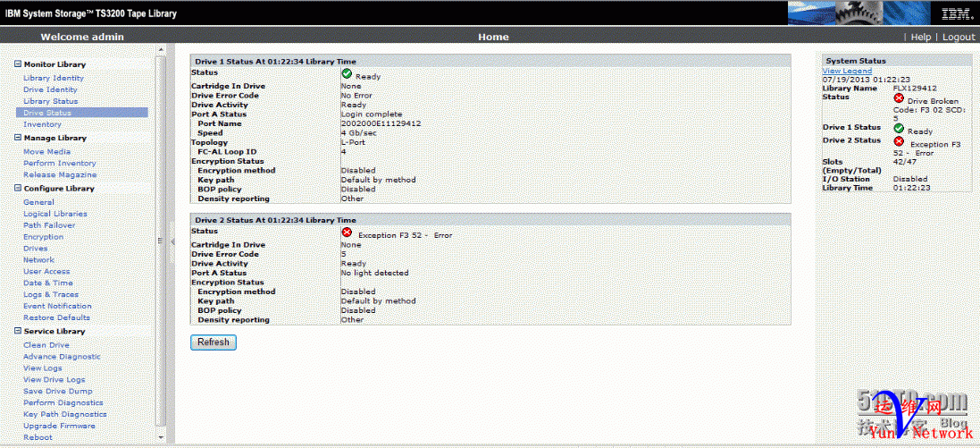Open Inventory page
The height and width of the screenshot is (448, 980).
click(42, 124)
